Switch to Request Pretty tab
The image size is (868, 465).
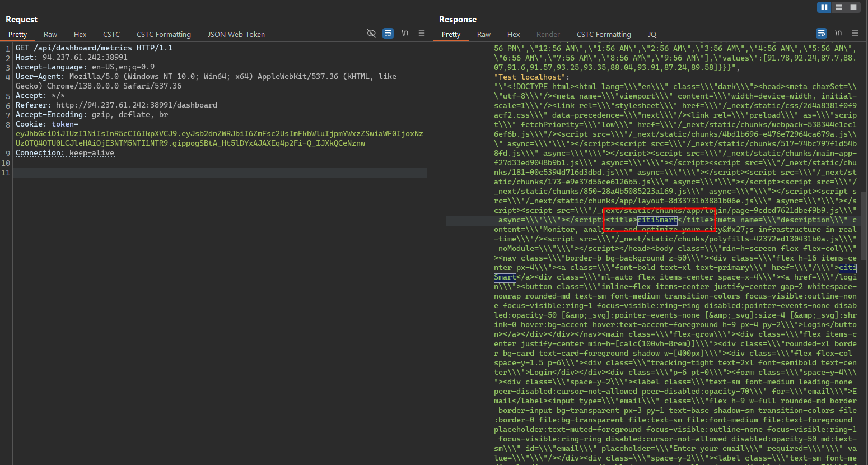point(18,35)
